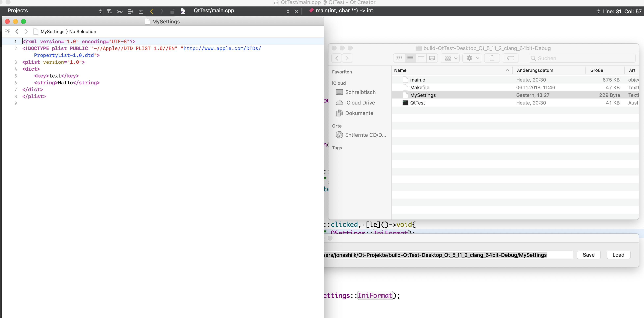
Task: Toggle synchronize with editor link icon
Action: (x=120, y=11)
